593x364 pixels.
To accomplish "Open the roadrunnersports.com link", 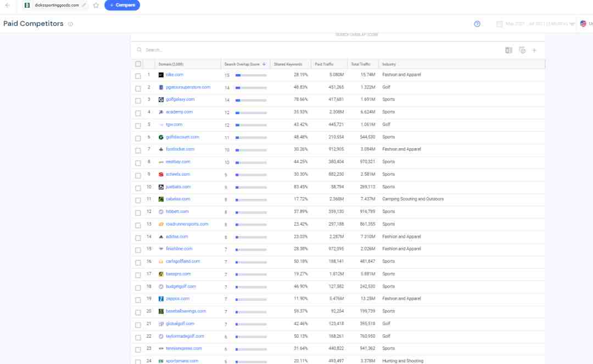I will pos(187,224).
